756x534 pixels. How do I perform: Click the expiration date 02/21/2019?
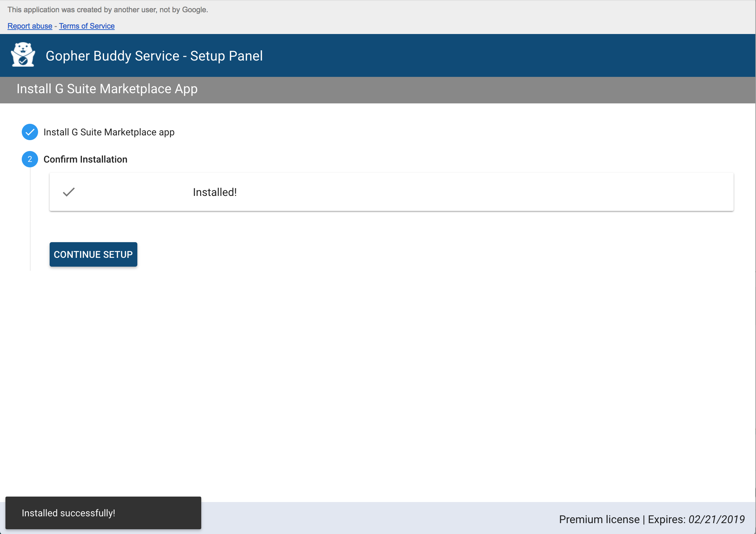click(x=716, y=519)
